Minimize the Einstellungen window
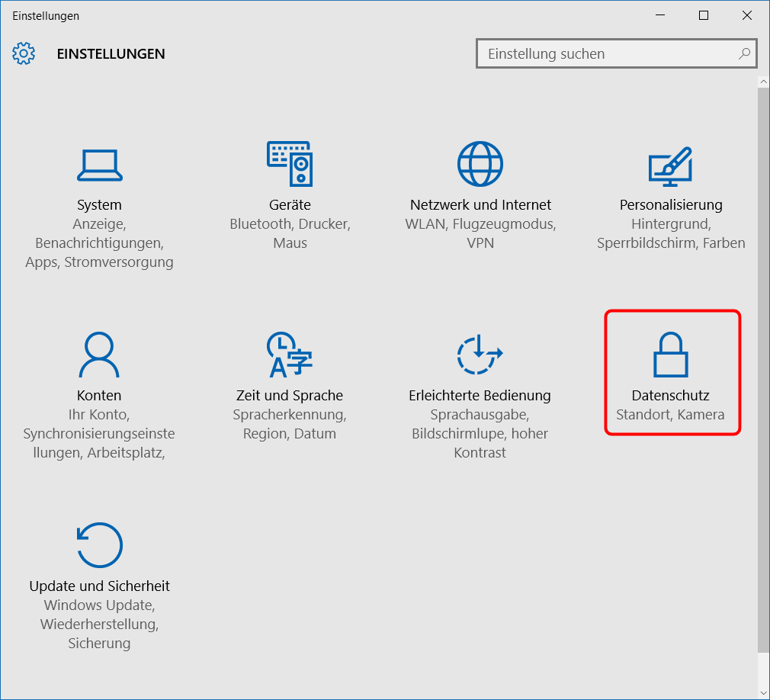770x700 pixels. tap(661, 15)
